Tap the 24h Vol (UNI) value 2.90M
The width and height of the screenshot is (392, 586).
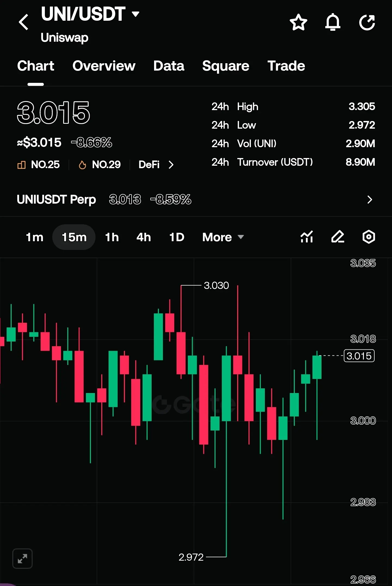click(x=360, y=144)
